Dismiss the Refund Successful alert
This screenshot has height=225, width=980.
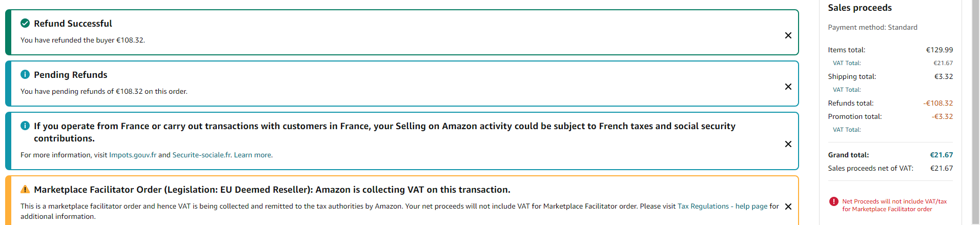coord(788,35)
